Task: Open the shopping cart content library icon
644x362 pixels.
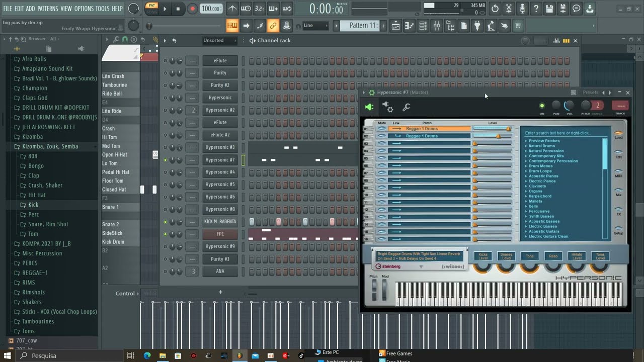Action: [518, 26]
